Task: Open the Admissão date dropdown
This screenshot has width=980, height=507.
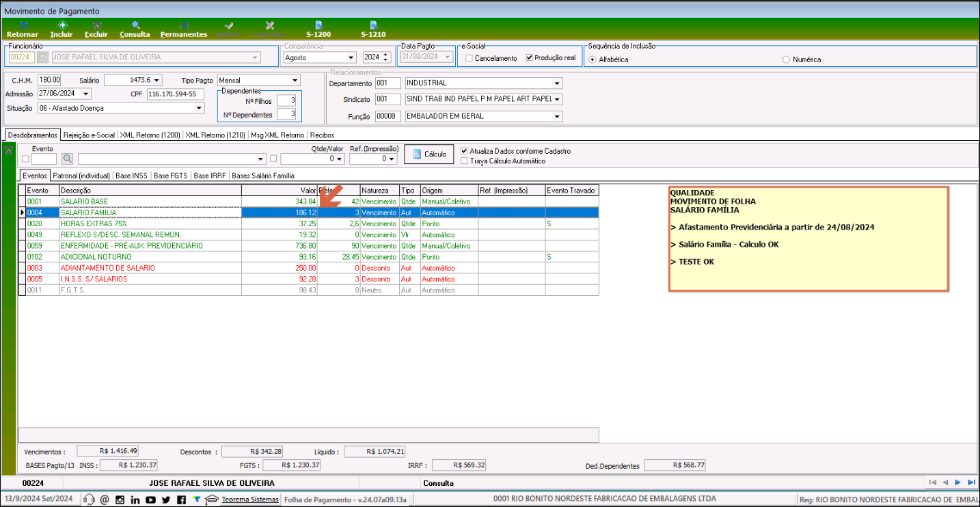Action: point(87,94)
